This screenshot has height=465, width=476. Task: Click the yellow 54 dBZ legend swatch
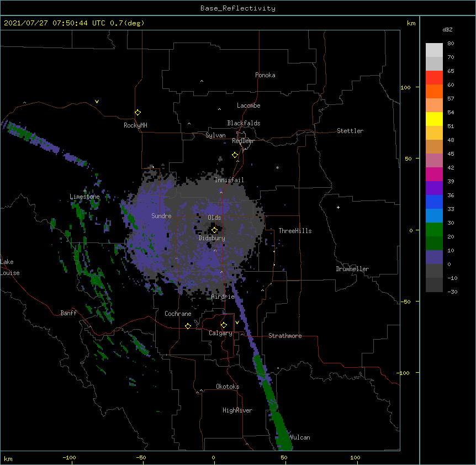(434, 119)
